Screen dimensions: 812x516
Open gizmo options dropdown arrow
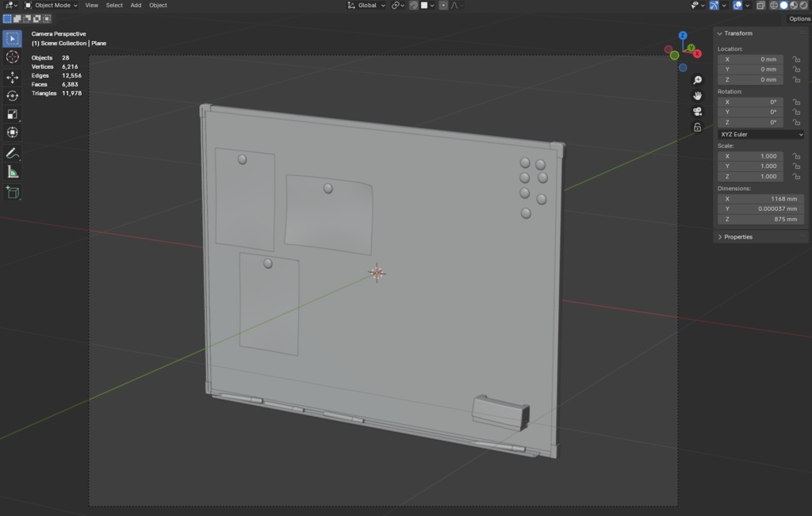[724, 6]
